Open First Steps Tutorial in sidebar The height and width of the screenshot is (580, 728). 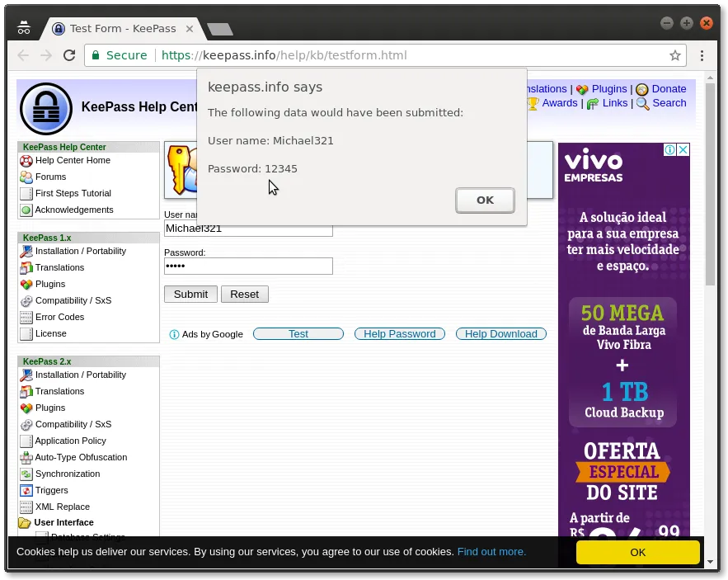[x=73, y=193]
